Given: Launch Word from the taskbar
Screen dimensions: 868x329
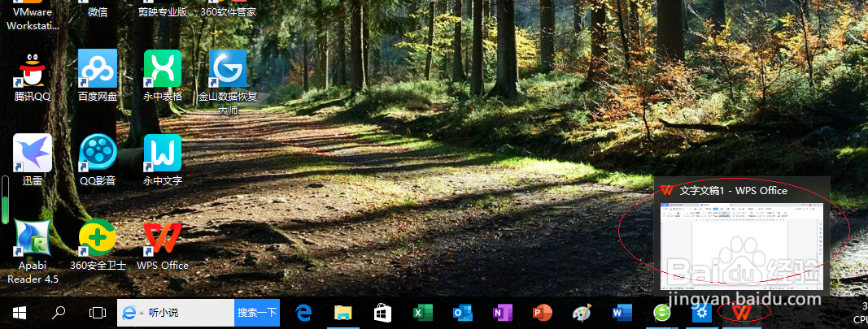Looking at the screenshot, I should [x=622, y=313].
